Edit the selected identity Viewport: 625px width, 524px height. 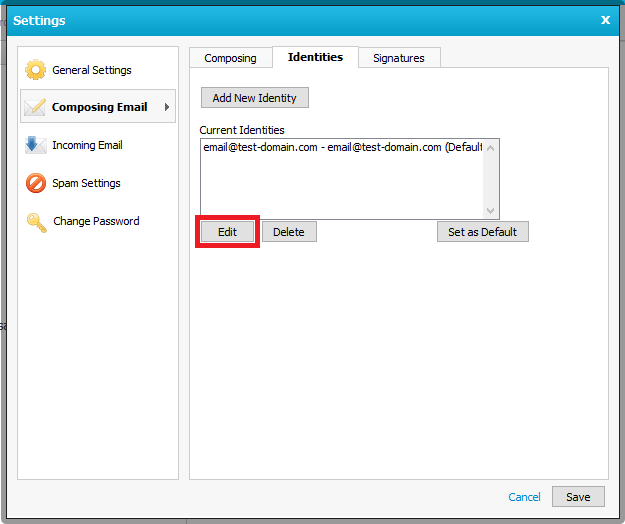coord(228,232)
